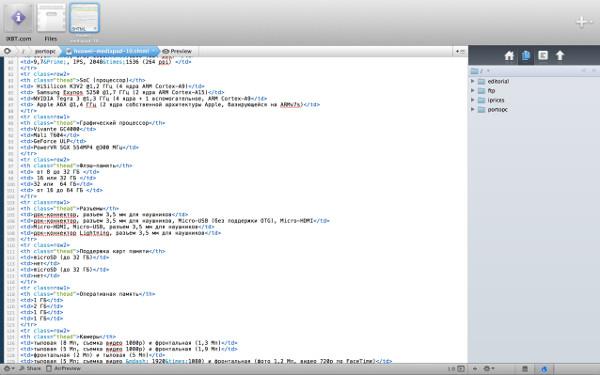Click the '9,7″, IPS, 2048×1536' code line
The image size is (600, 375).
[106, 62]
